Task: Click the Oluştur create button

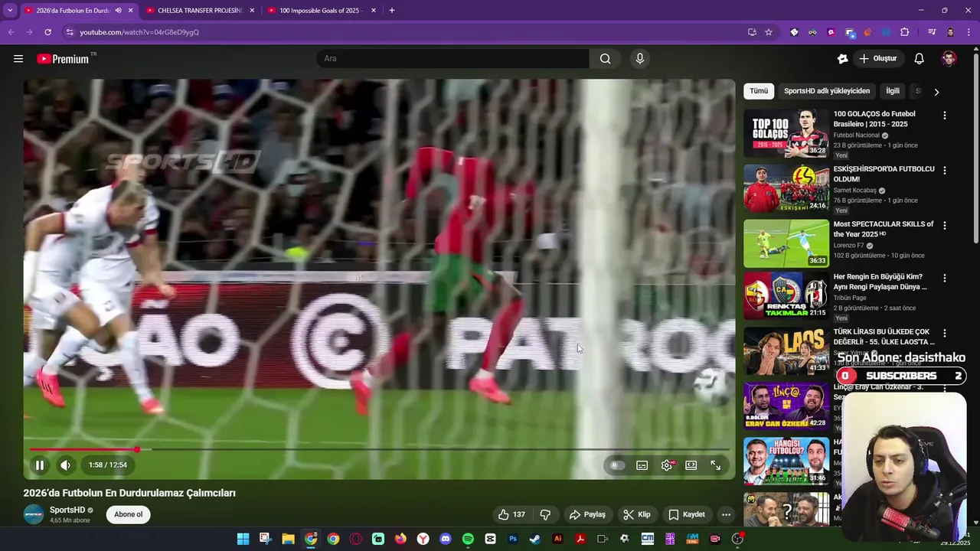Action: 878,58
